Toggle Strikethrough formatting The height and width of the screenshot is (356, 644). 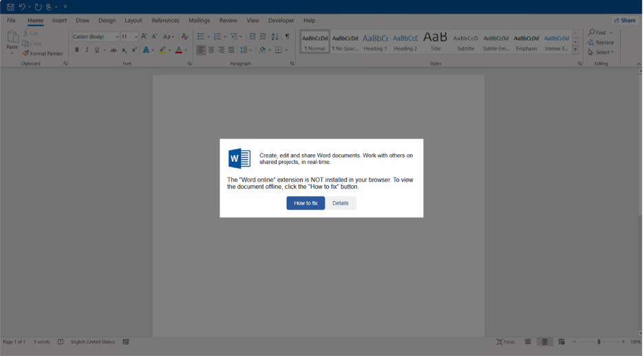(114, 50)
